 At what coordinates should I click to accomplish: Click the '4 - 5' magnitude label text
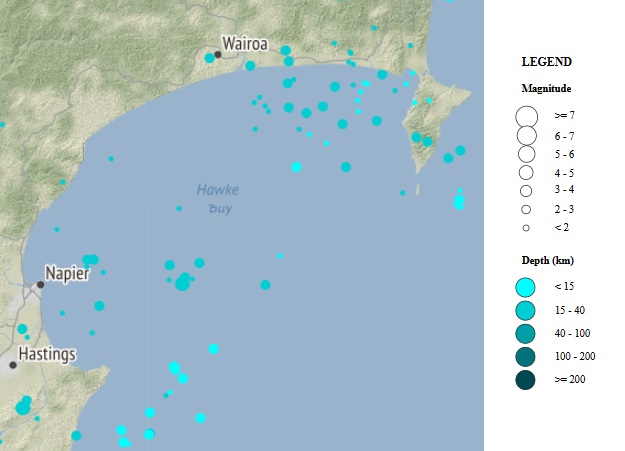coord(564,173)
